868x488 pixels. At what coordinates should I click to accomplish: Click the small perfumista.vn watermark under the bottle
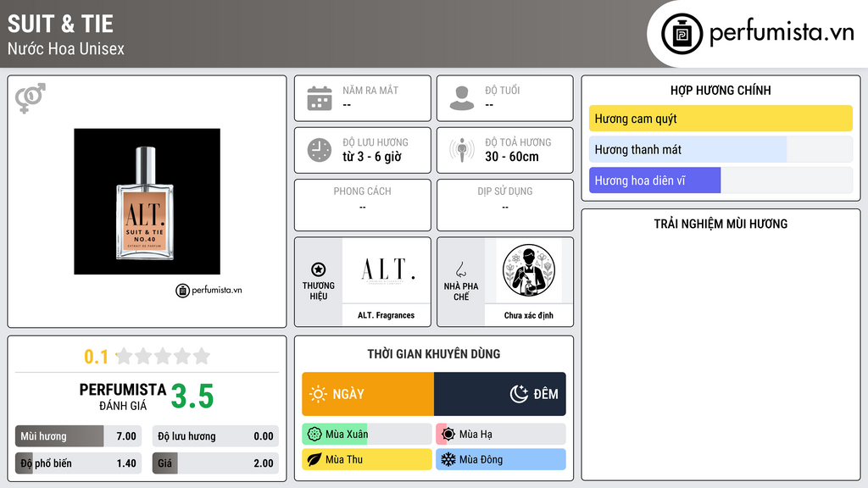click(x=209, y=290)
